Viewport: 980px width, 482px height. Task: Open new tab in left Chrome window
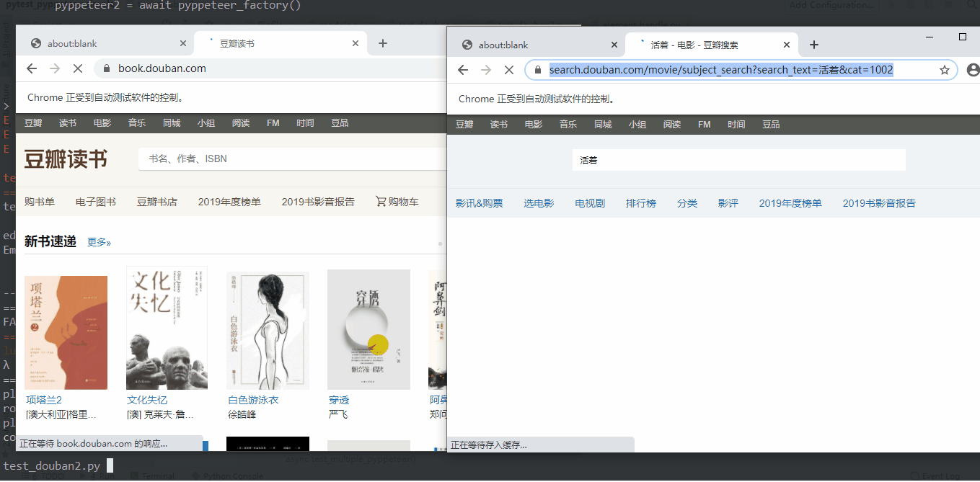[383, 43]
